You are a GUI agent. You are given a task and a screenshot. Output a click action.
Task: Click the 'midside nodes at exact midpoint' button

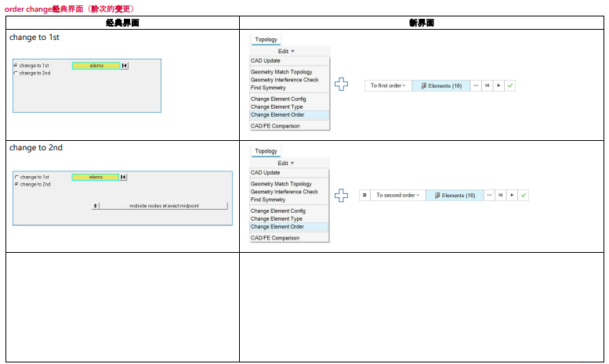(164, 206)
